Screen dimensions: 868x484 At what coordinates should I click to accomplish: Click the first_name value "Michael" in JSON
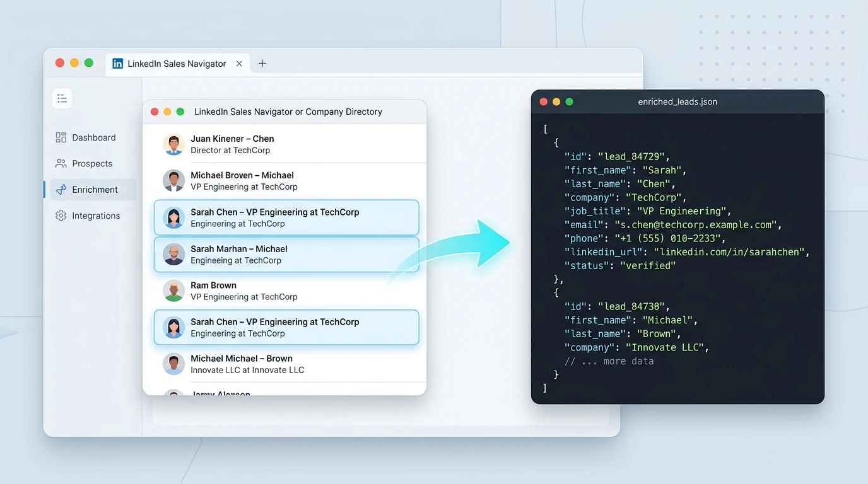(667, 320)
